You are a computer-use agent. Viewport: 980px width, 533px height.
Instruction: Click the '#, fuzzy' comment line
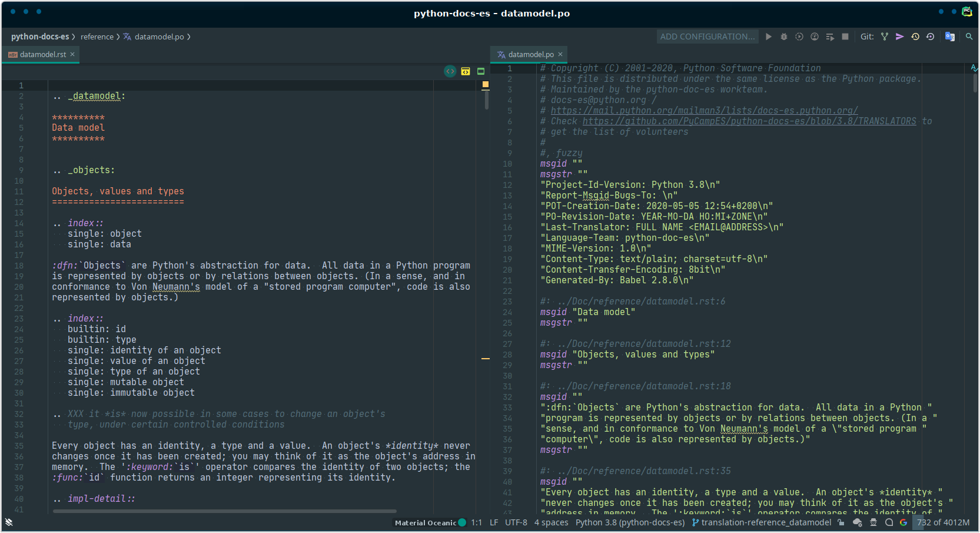click(x=562, y=153)
